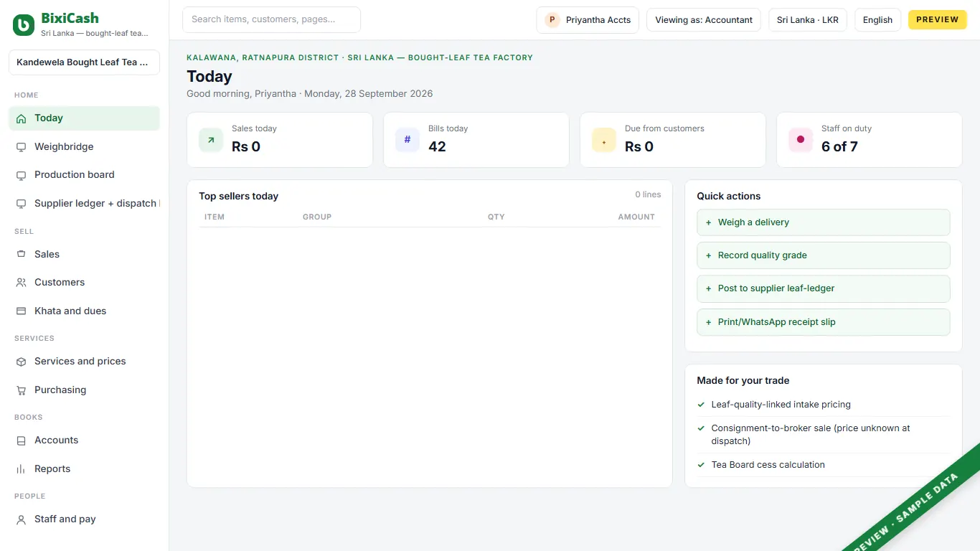Click Post to supplier leaf-ledger action

824,288
